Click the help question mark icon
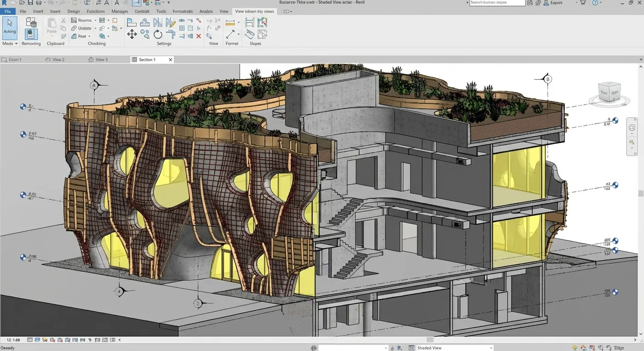 pyautogui.click(x=595, y=3)
